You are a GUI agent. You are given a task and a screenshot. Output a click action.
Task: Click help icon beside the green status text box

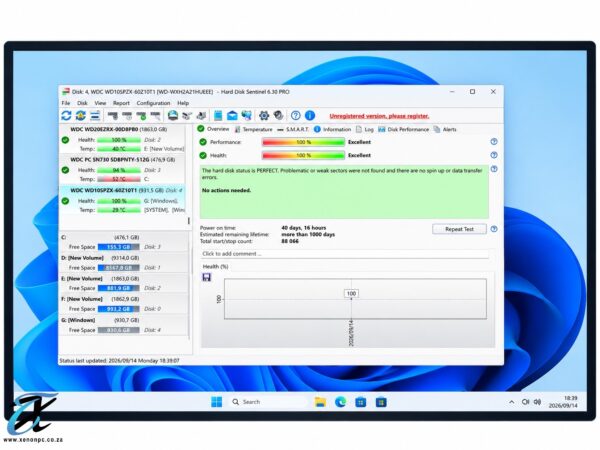tap(494, 169)
